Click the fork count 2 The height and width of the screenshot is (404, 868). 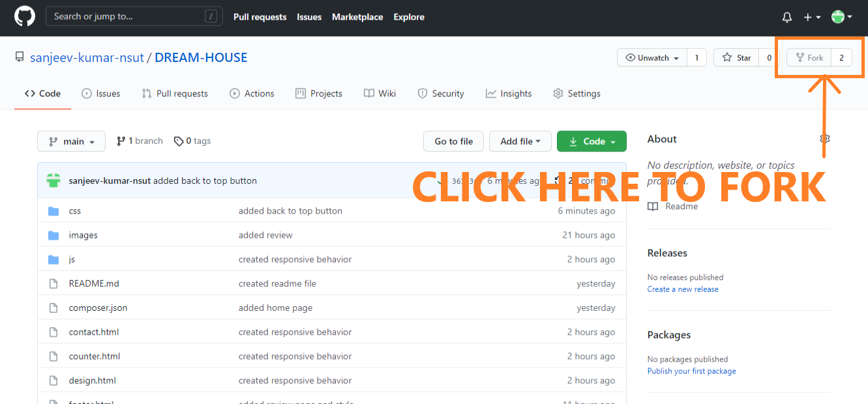pos(841,58)
